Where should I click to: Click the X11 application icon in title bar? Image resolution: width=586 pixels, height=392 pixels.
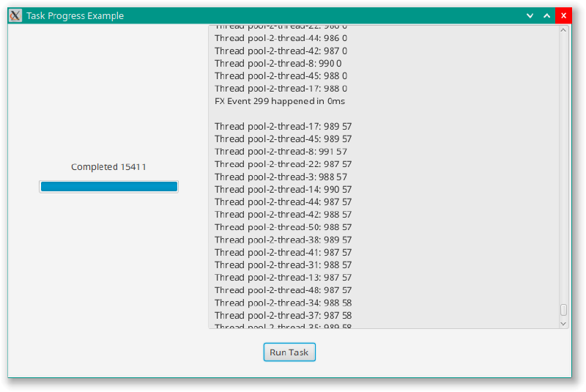pyautogui.click(x=15, y=15)
